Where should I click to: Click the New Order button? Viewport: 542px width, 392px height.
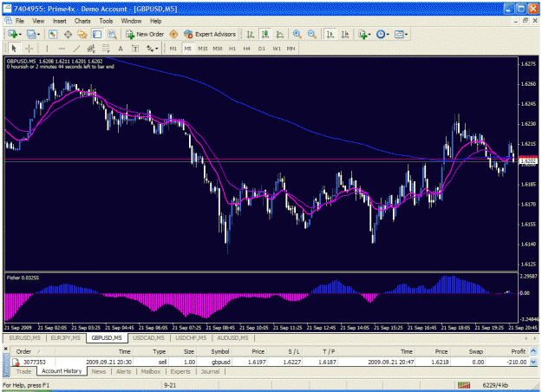click(x=145, y=34)
